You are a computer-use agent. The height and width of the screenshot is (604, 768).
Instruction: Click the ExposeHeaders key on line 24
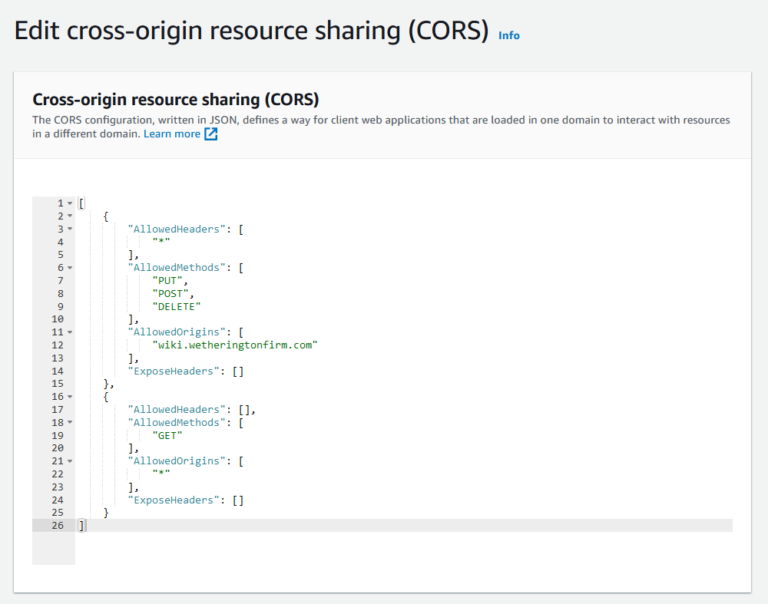(x=176, y=500)
